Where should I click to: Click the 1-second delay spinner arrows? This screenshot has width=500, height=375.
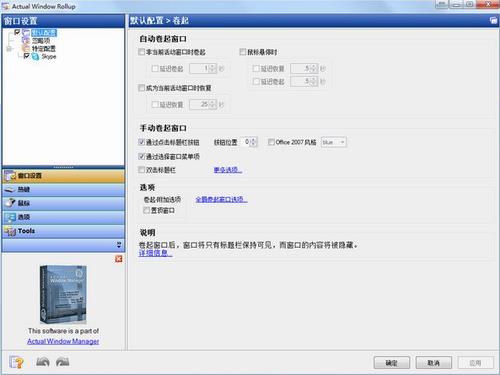(x=213, y=68)
